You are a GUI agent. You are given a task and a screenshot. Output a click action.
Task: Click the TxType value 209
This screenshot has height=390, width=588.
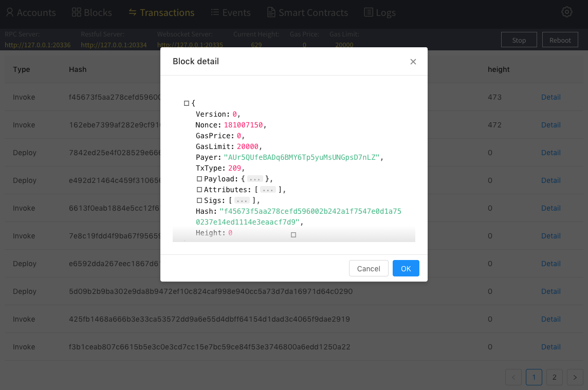(x=235, y=169)
